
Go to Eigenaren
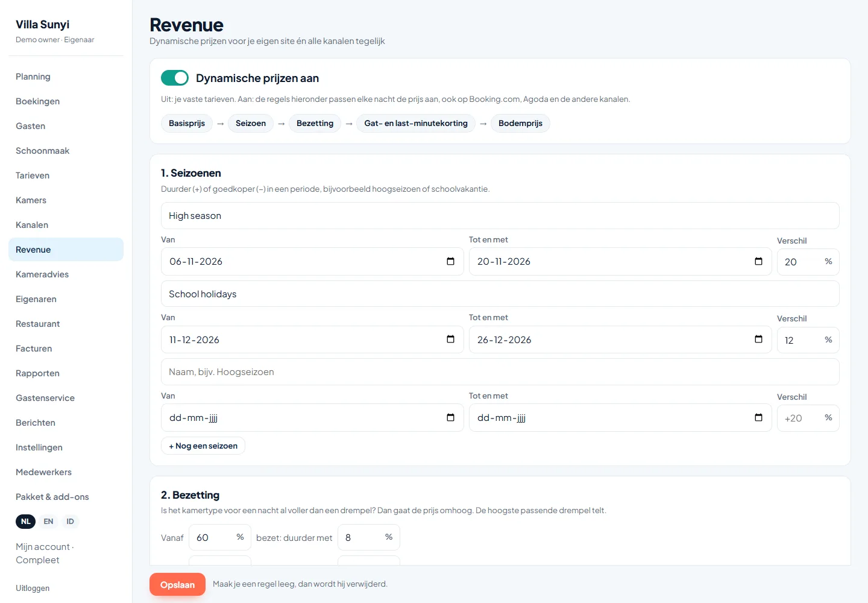(x=66, y=299)
